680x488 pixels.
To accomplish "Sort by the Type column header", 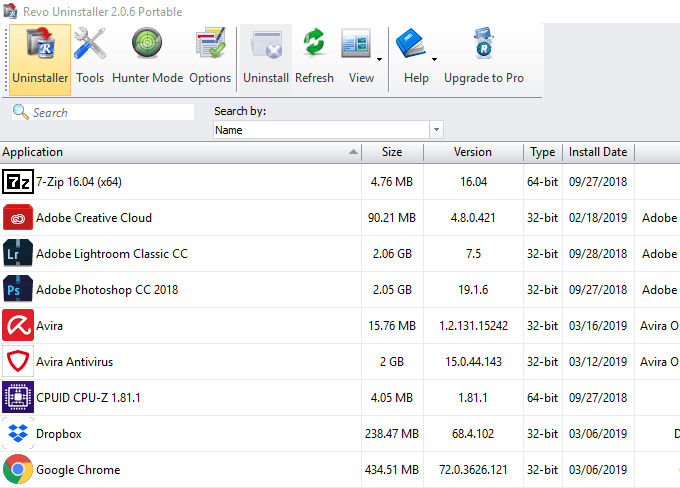I will click(543, 152).
